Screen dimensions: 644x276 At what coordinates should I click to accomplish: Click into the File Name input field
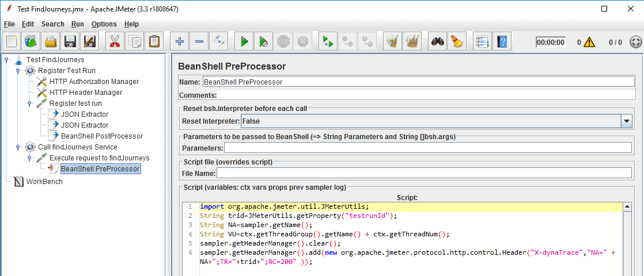(x=424, y=173)
